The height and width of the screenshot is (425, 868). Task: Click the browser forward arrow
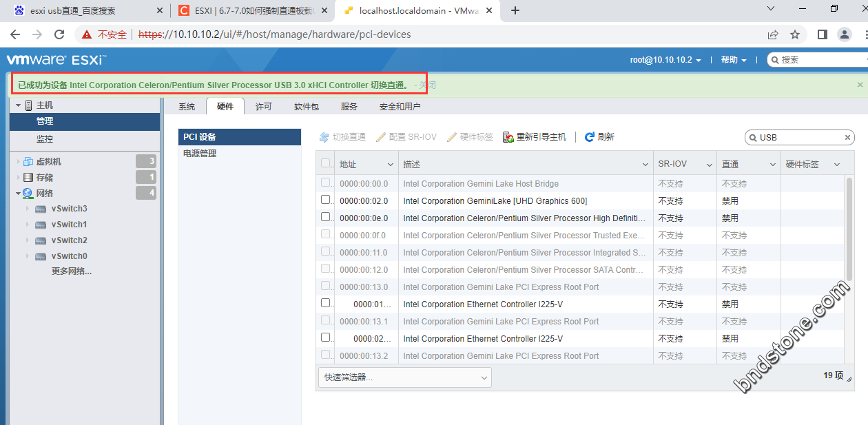37,34
